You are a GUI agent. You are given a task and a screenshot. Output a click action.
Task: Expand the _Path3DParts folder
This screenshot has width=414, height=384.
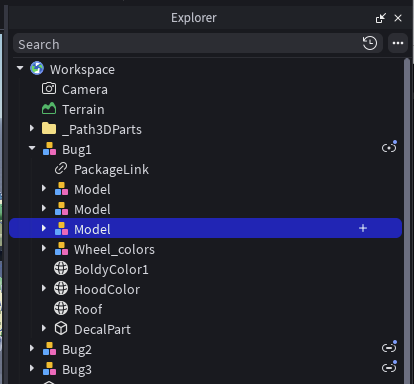(32, 128)
